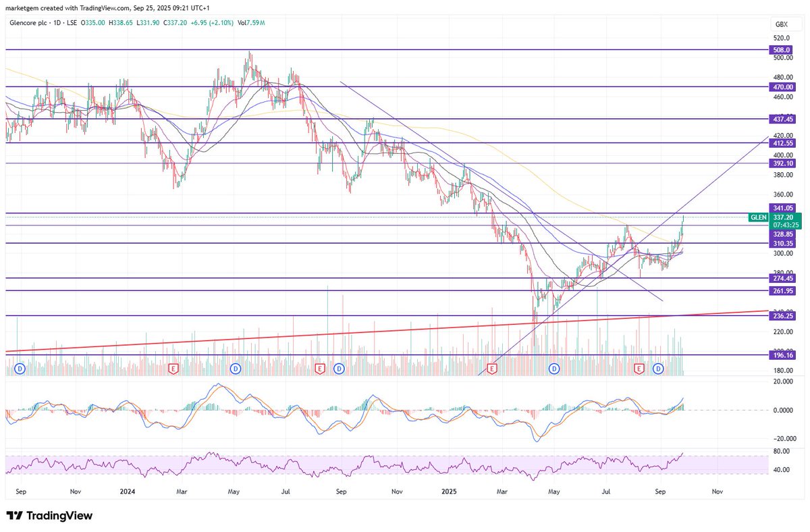Viewport: 810px width, 532px height.
Task: Click the D dividend marker near May 2024
Action: point(235,369)
